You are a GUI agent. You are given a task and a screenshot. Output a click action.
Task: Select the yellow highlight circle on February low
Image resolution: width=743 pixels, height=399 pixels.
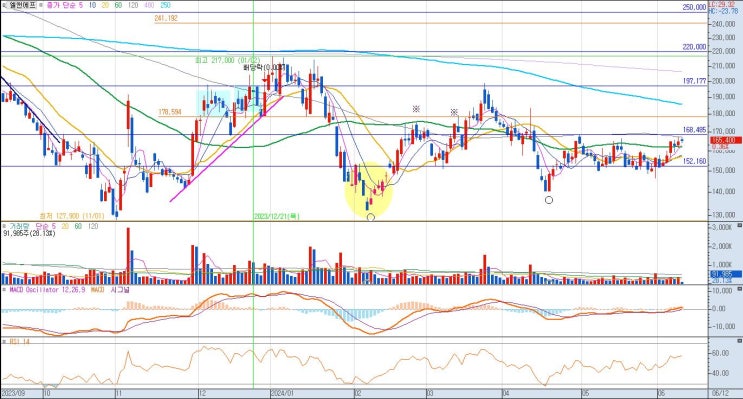[x=369, y=190]
